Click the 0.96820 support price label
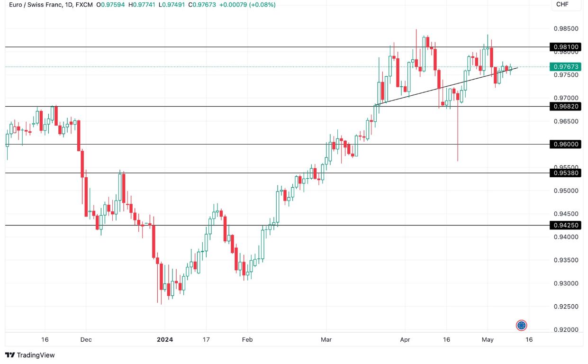Screen dimensions: 588x364 [567, 106]
